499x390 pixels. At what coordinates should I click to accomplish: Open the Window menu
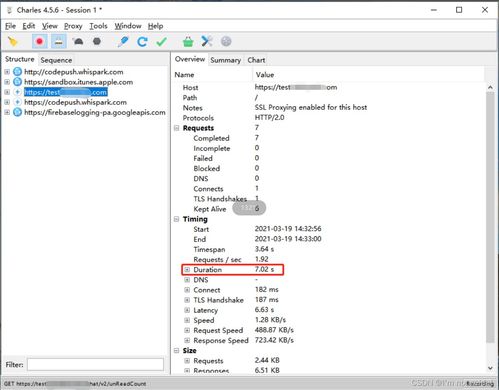click(128, 26)
